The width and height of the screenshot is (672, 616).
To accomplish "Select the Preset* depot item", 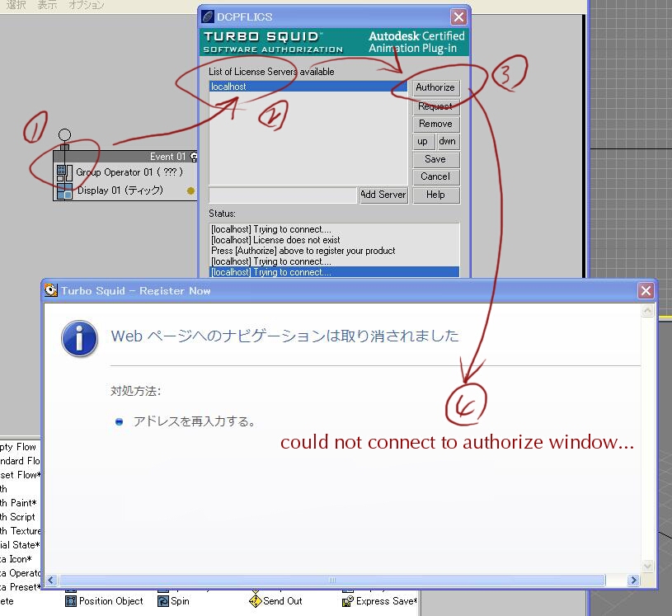I will [x=20, y=587].
